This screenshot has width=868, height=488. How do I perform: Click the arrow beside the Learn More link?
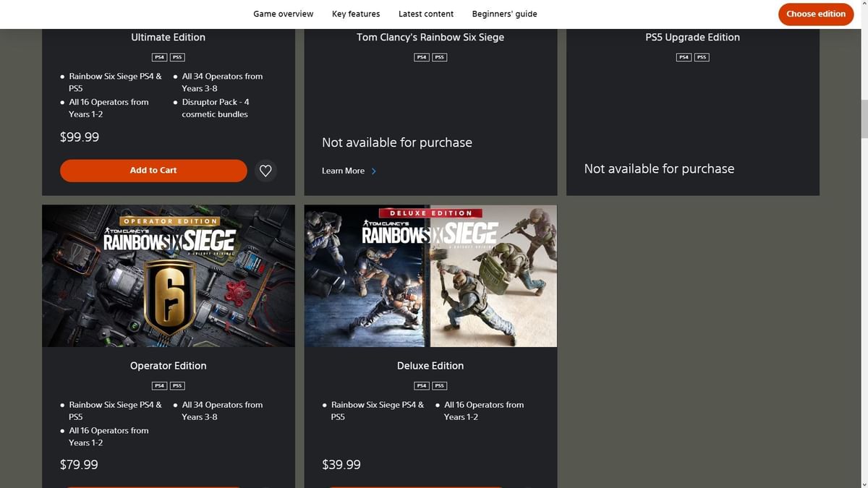point(374,171)
